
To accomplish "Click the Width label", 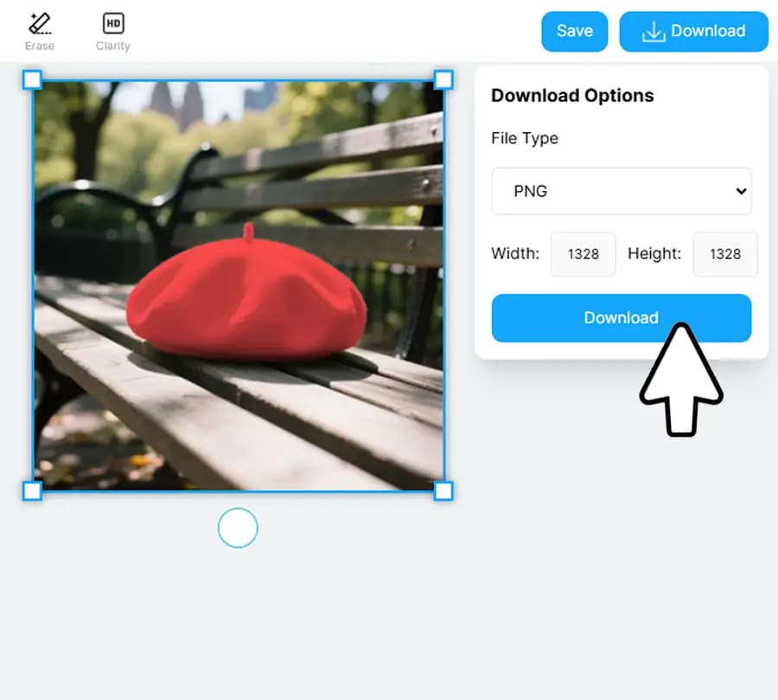I will coord(515,254).
